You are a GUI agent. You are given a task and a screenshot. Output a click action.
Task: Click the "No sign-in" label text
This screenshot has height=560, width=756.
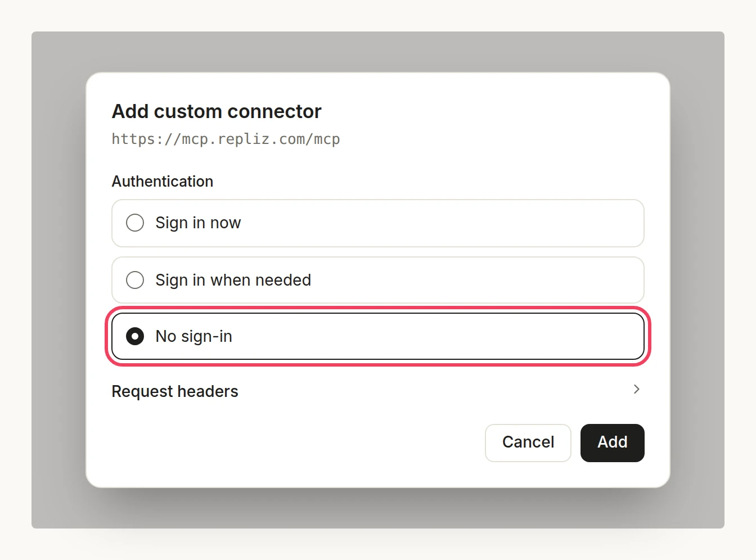coord(193,336)
